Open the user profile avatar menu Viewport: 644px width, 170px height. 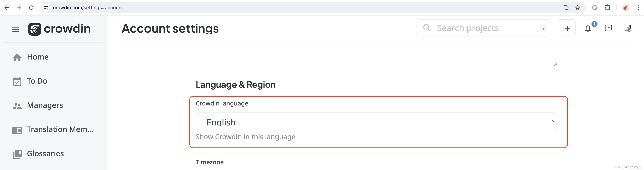pyautogui.click(x=628, y=28)
